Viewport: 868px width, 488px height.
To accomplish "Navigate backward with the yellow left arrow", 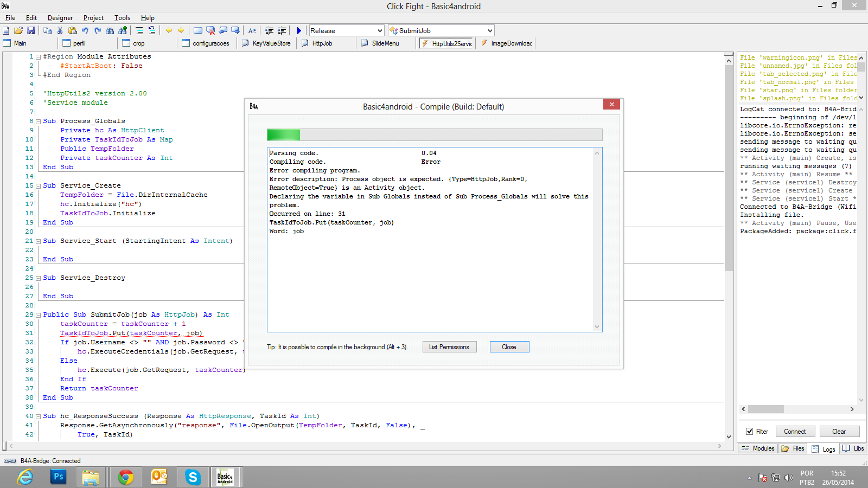I will coord(169,31).
